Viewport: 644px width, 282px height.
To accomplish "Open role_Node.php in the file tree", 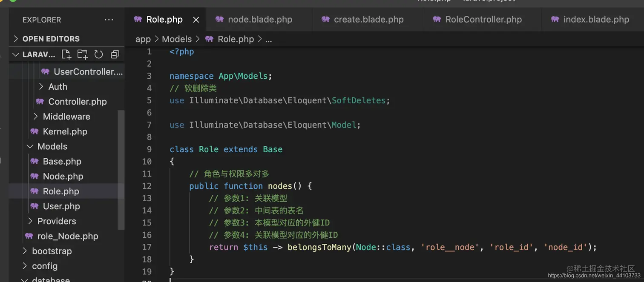I will (68, 236).
